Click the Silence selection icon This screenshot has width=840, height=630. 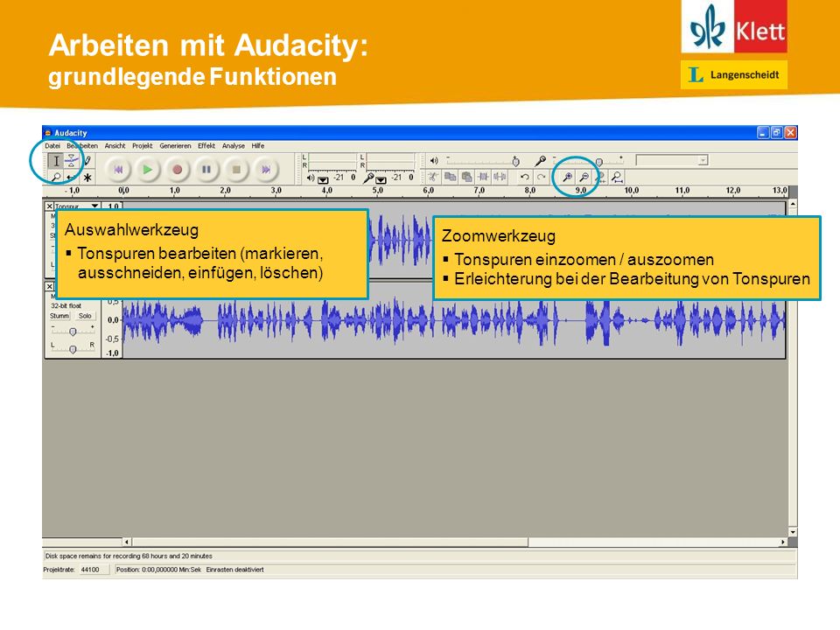[500, 177]
